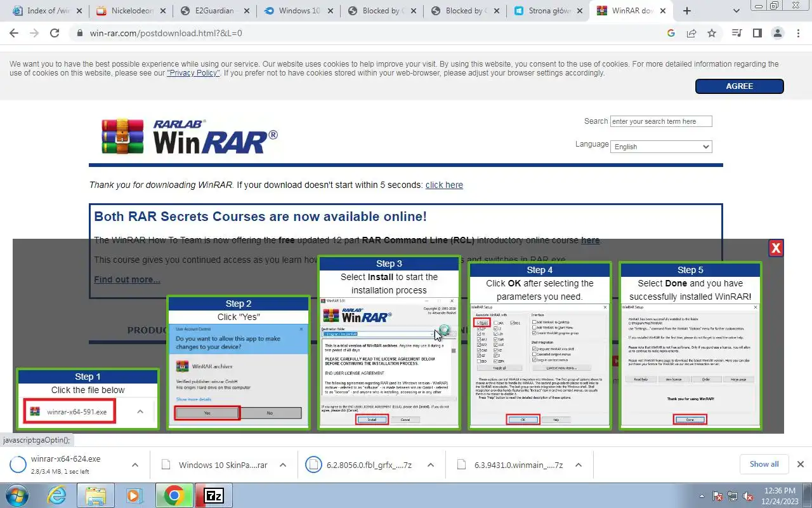Expand options for Windows 10 SkinPa rar download
This screenshot has height=508, width=812.
click(283, 465)
